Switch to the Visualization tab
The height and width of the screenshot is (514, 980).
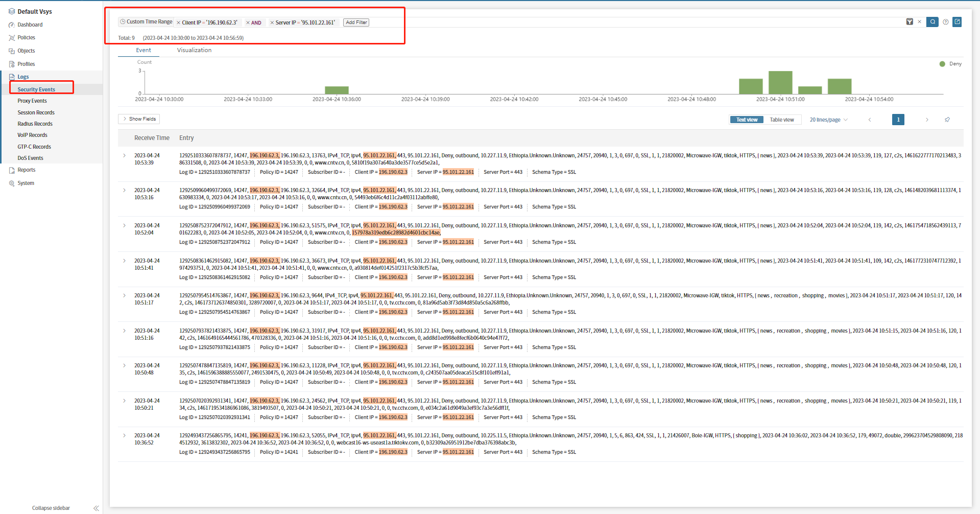click(194, 50)
